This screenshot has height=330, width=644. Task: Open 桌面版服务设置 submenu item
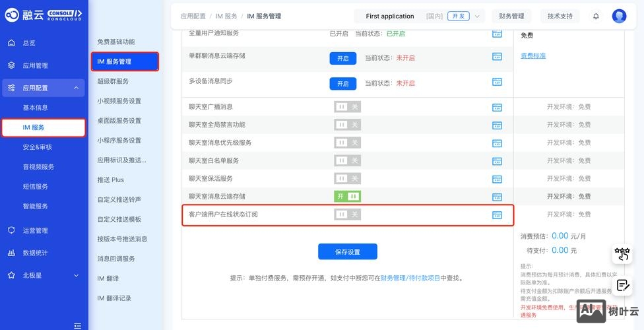(x=119, y=121)
